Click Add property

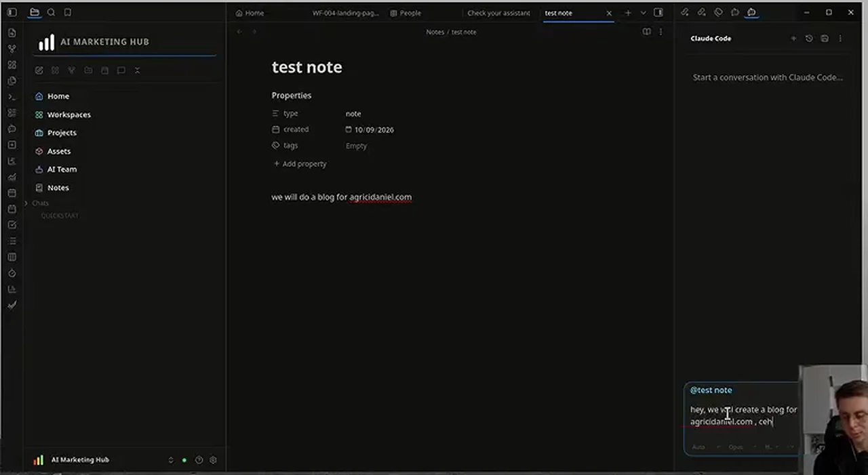tap(300, 164)
